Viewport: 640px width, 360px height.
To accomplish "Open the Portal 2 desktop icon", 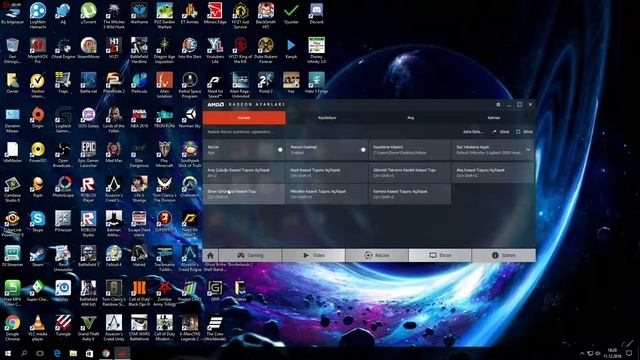I will [x=266, y=83].
